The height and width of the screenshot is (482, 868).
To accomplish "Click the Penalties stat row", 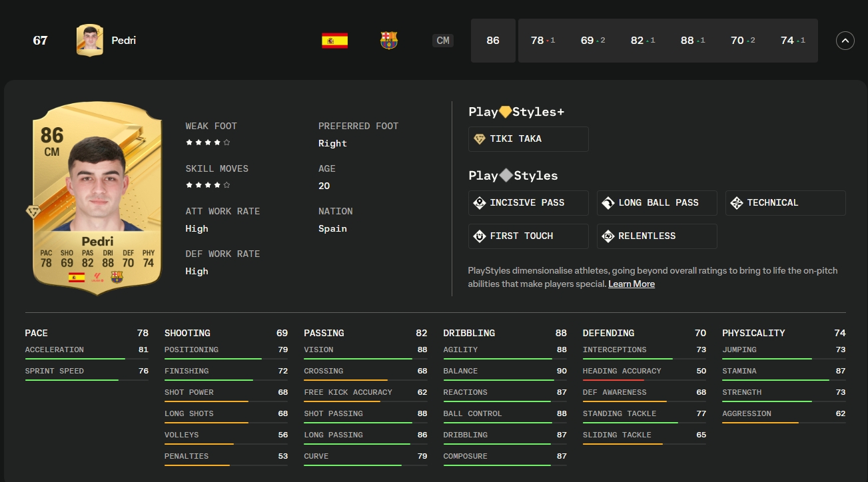I will (226, 459).
